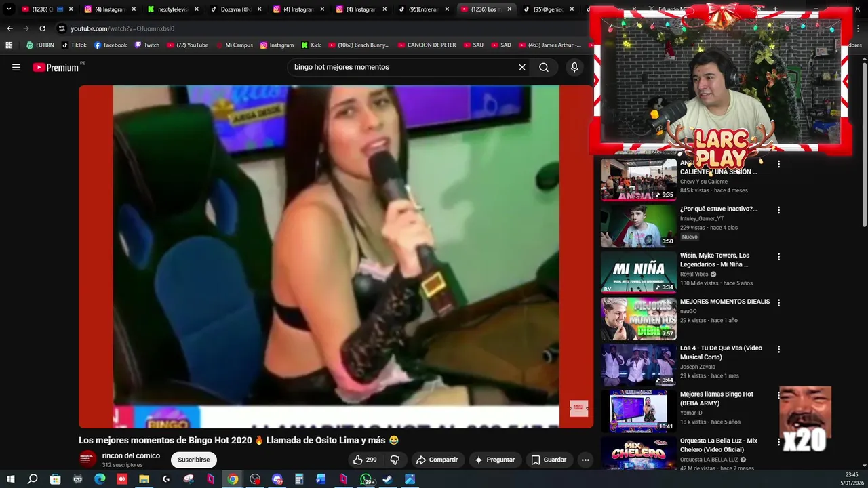Open Kick bookmark
868x488 pixels.
pyautogui.click(x=311, y=45)
